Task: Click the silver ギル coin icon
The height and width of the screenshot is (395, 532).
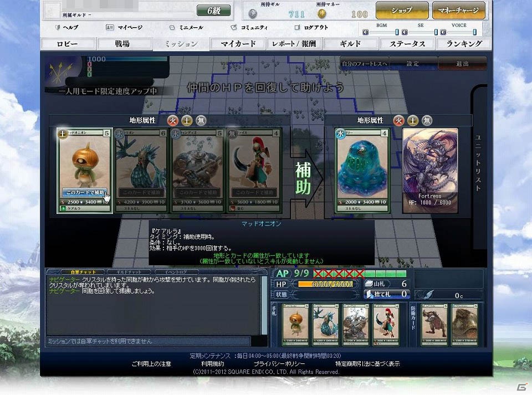Action: (253, 14)
